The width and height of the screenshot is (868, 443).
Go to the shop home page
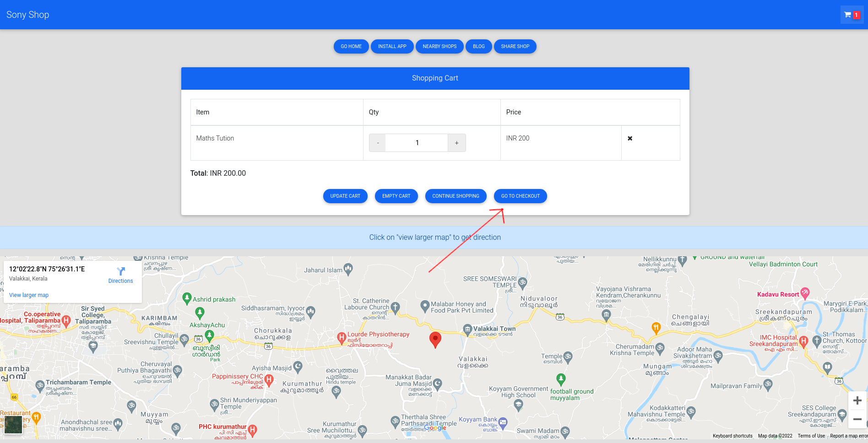pyautogui.click(x=351, y=46)
